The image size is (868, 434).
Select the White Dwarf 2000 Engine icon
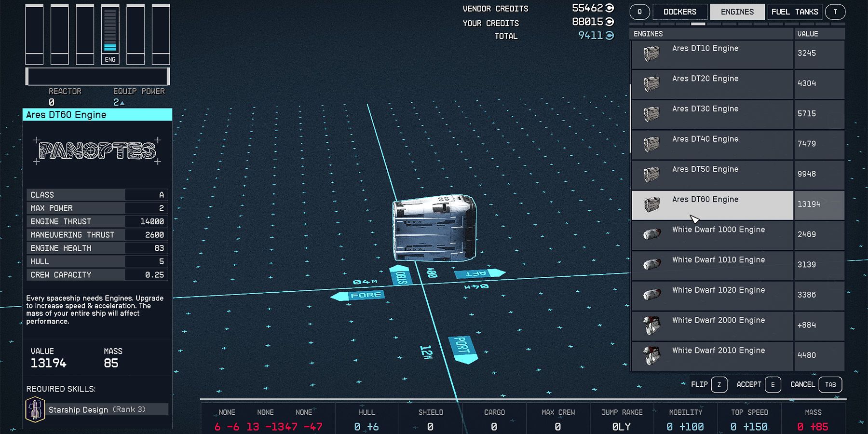[651, 325]
